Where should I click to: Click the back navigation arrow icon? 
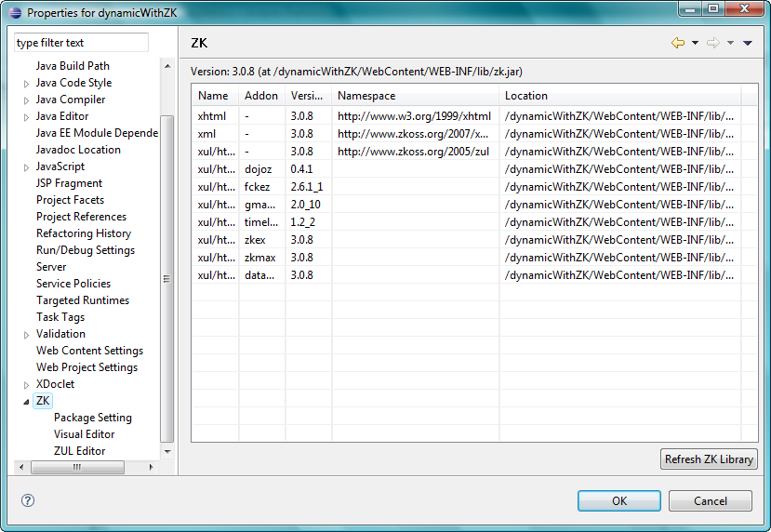coord(678,43)
